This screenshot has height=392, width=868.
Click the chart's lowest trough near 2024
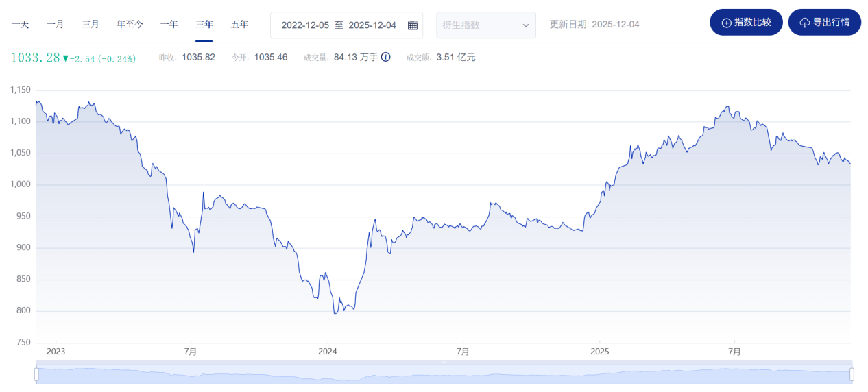335,313
